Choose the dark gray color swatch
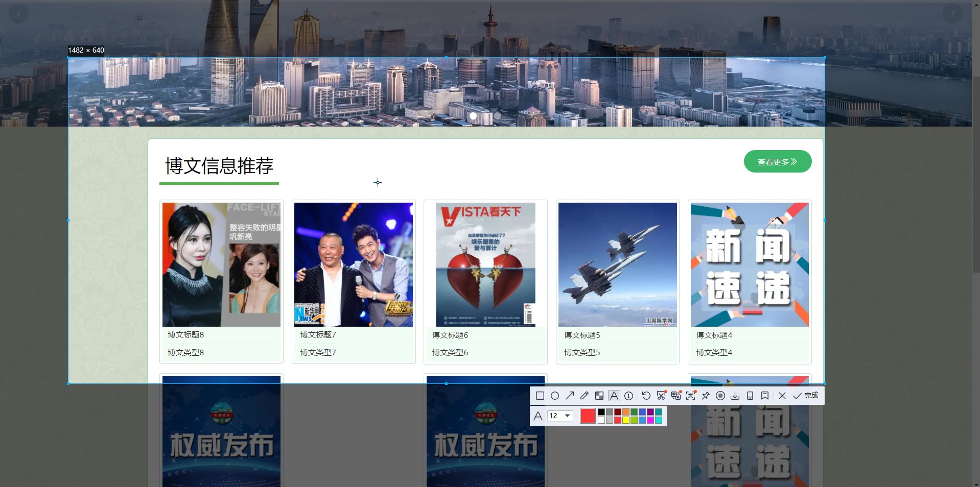This screenshot has height=487, width=980. [x=610, y=412]
